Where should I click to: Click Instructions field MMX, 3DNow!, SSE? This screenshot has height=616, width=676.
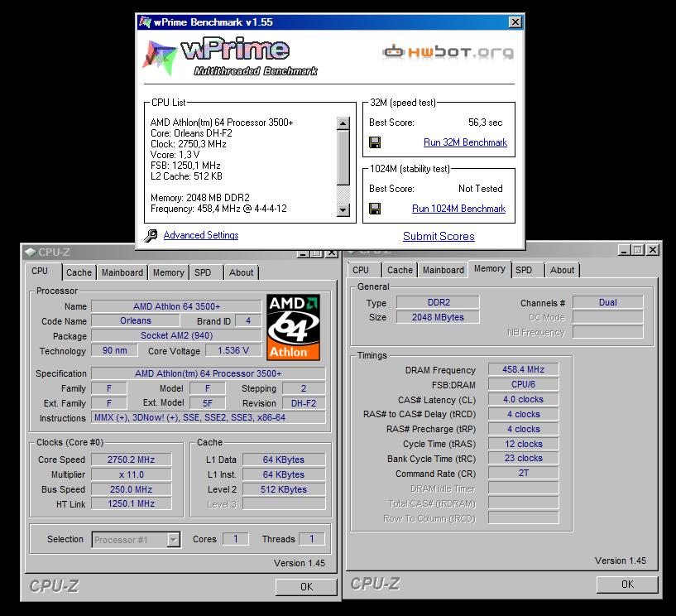[x=209, y=417]
